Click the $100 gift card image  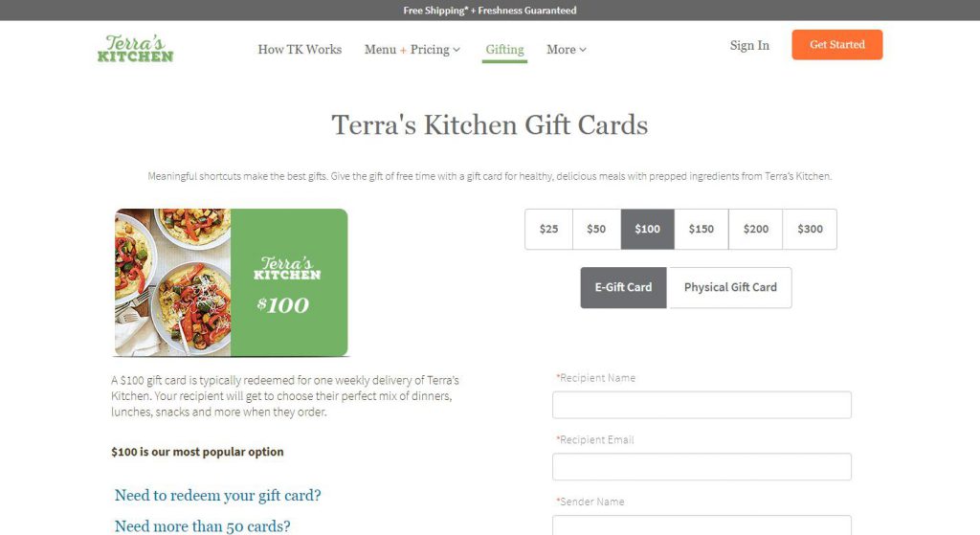(232, 282)
